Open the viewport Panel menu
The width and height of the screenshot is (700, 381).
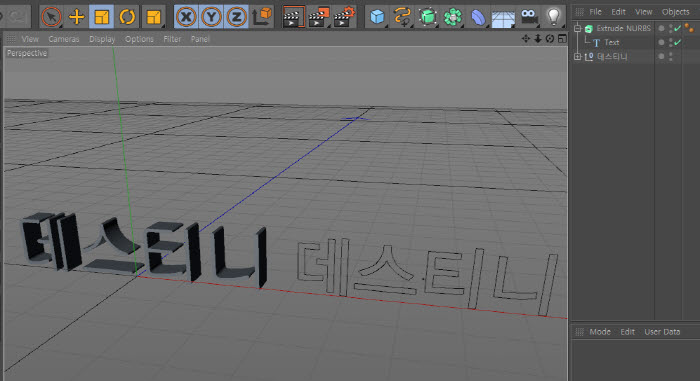tap(200, 39)
